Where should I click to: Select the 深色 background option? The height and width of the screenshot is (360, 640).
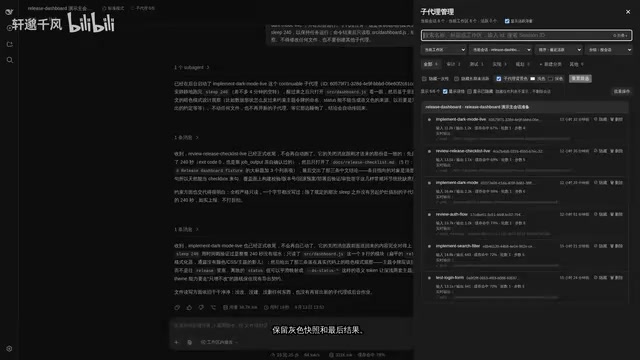pyautogui.click(x=556, y=79)
